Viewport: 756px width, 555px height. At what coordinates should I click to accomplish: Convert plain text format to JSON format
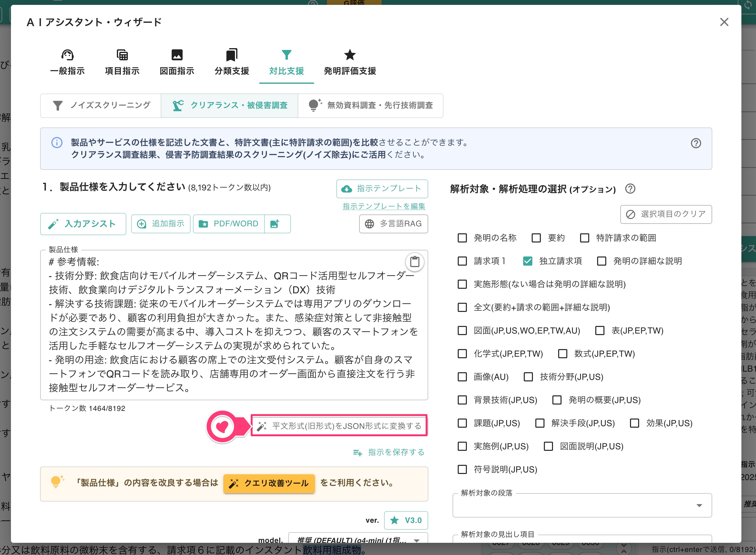339,426
